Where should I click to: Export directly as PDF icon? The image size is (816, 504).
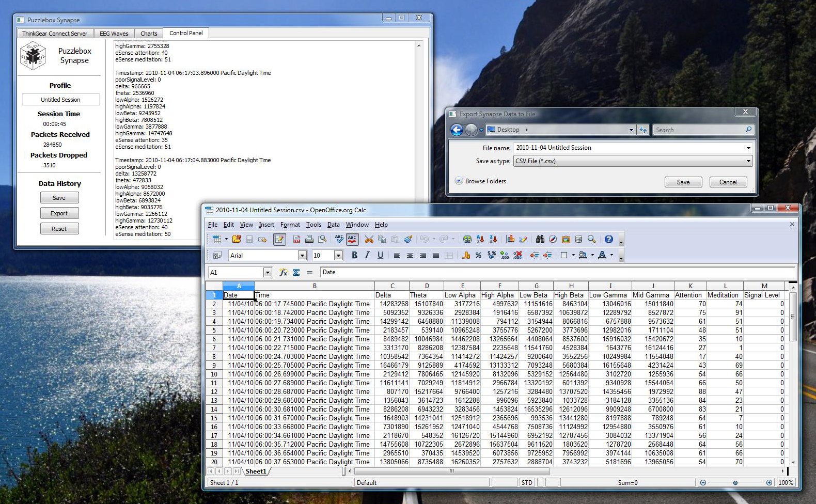[x=296, y=239]
